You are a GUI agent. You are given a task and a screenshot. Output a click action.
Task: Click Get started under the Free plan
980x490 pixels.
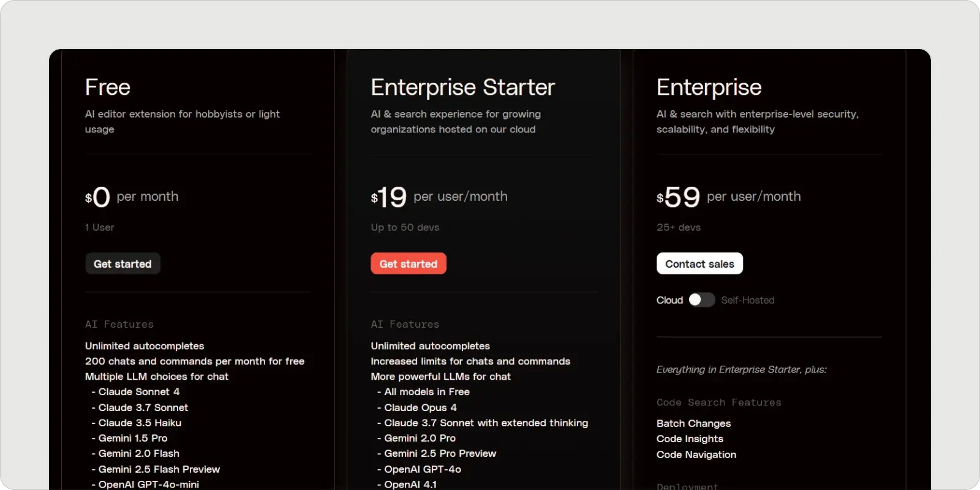click(x=123, y=264)
